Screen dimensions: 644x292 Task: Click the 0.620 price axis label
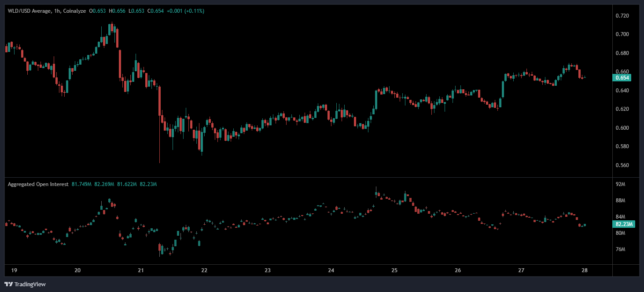coord(622,109)
